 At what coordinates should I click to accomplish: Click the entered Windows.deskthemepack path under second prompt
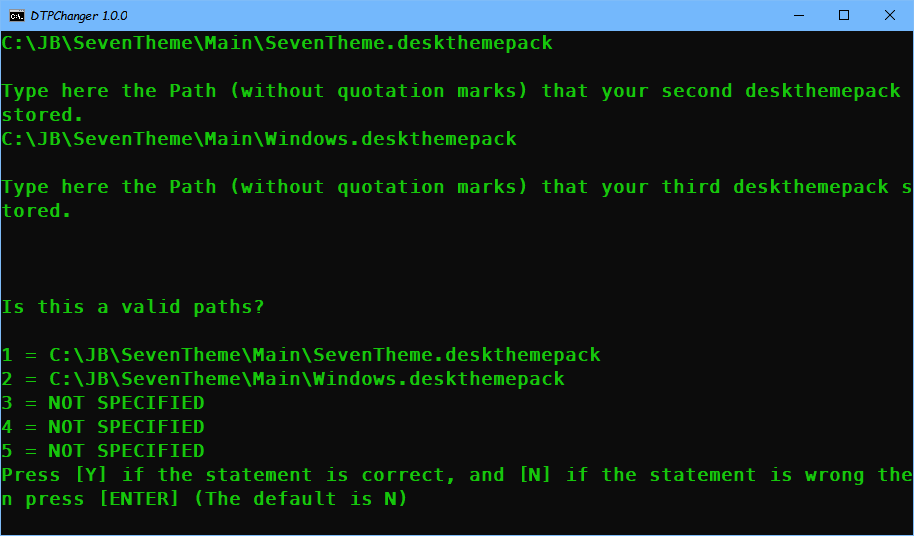tap(259, 139)
